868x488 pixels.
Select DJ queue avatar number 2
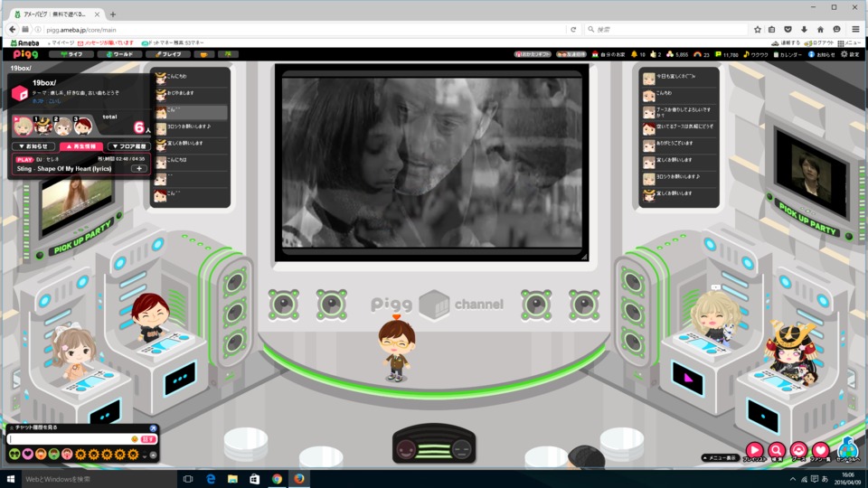click(63, 127)
